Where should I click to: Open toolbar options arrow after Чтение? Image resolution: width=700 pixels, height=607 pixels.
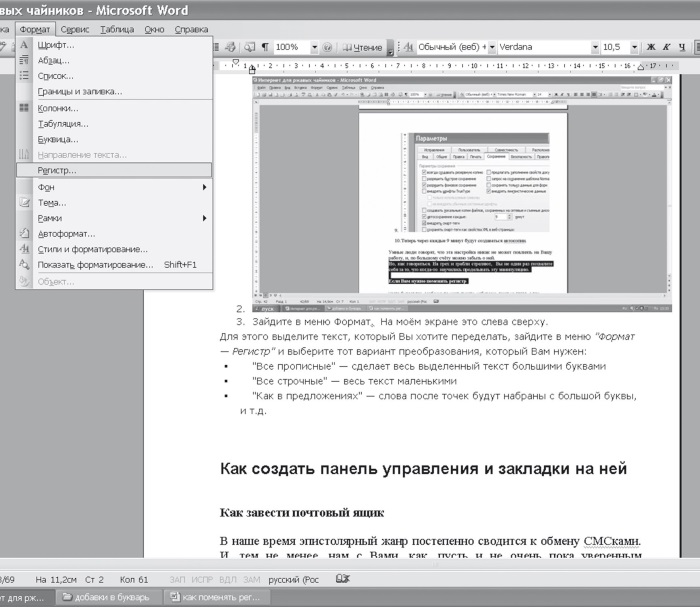click(x=390, y=48)
